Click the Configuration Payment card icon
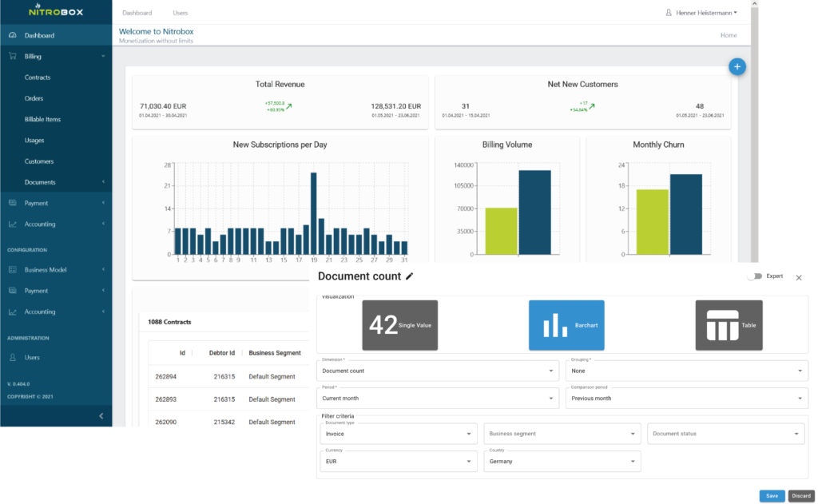Viewport: 818px width, 504px height. [13, 290]
